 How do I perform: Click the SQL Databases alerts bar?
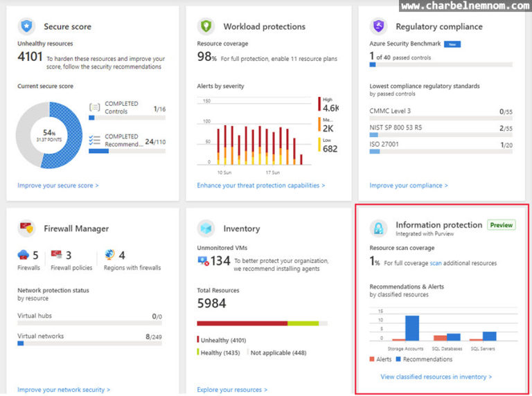coord(440,338)
